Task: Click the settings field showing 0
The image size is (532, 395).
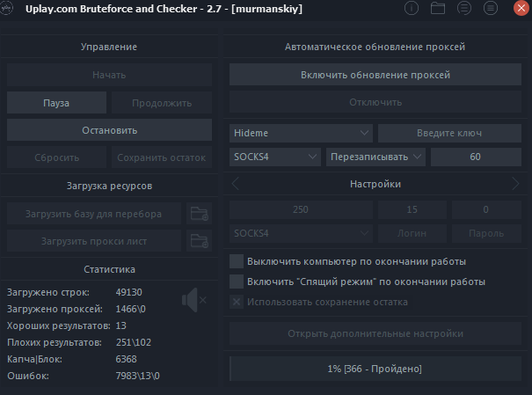Action: coord(486,209)
